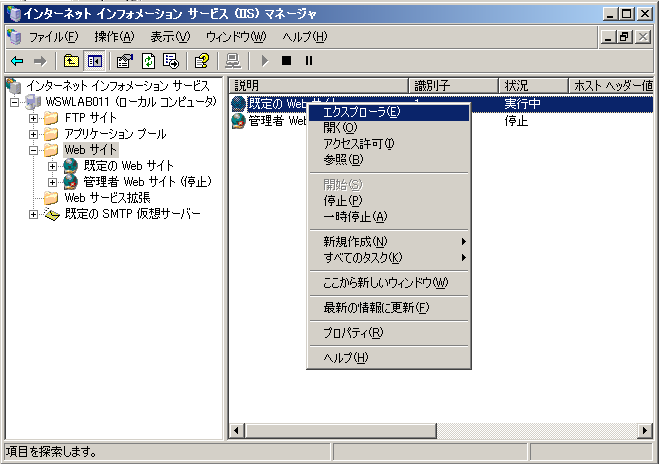This screenshot has width=659, height=464.
Task: Click the up one level folder icon
Action: [x=70, y=61]
